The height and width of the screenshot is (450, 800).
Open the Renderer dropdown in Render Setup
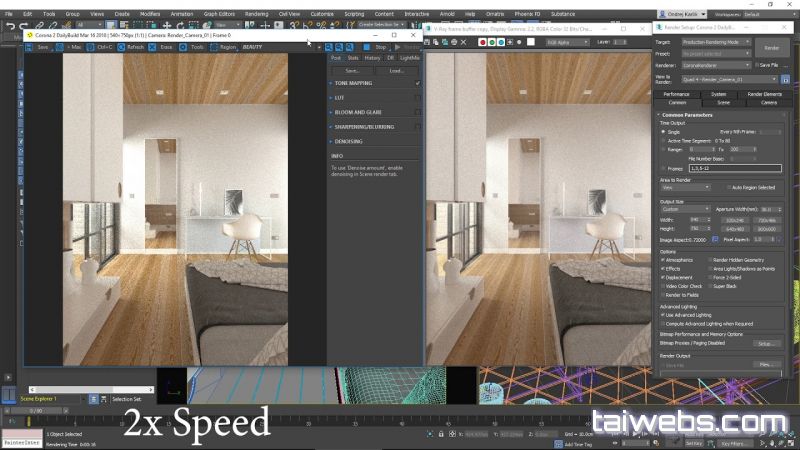(x=715, y=64)
